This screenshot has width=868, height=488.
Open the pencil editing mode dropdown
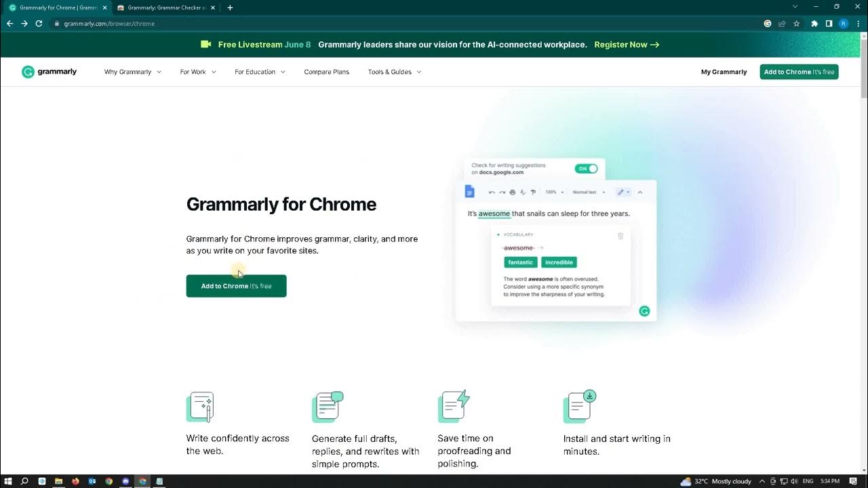click(623, 192)
